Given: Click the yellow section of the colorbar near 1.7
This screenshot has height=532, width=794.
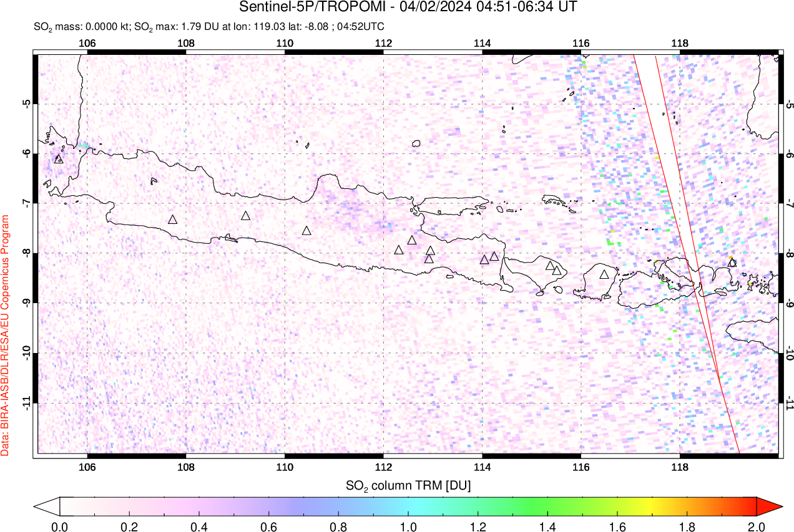Looking at the screenshot, I should (652, 506).
